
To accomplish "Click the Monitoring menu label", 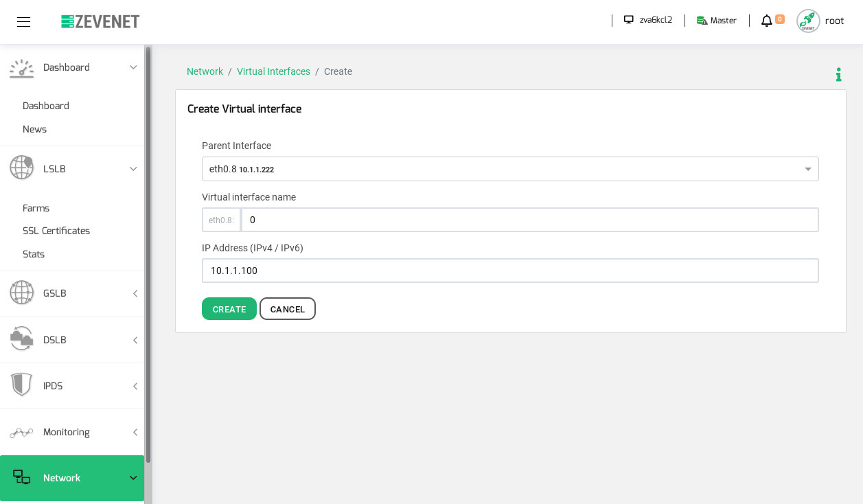I will click(67, 432).
